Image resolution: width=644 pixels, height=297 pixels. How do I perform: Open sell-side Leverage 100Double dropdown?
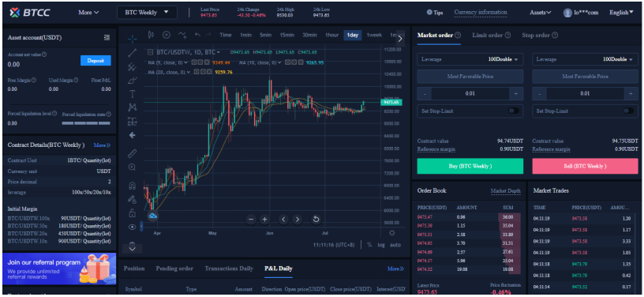pos(586,59)
